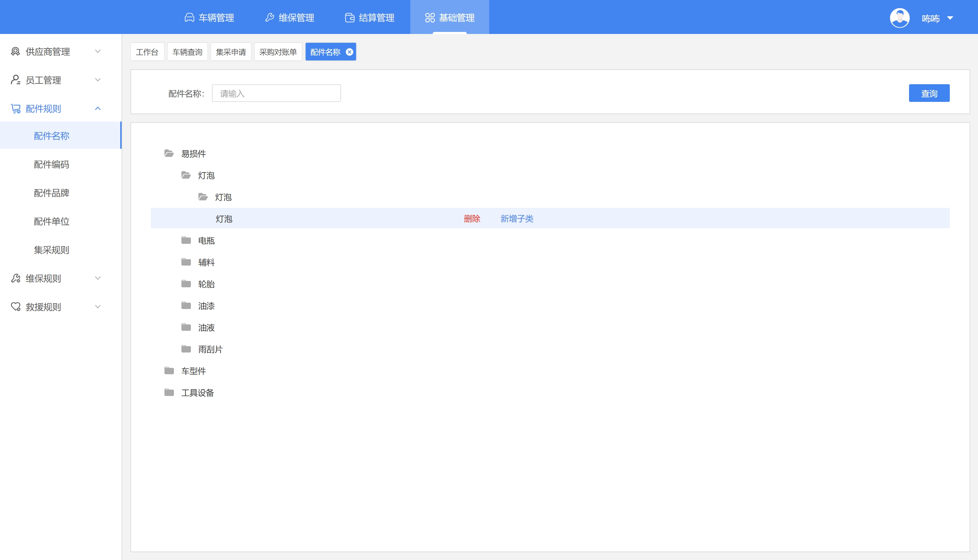Click 删除 on the 灯泡 row
Image resolution: width=978 pixels, height=560 pixels.
click(x=472, y=219)
